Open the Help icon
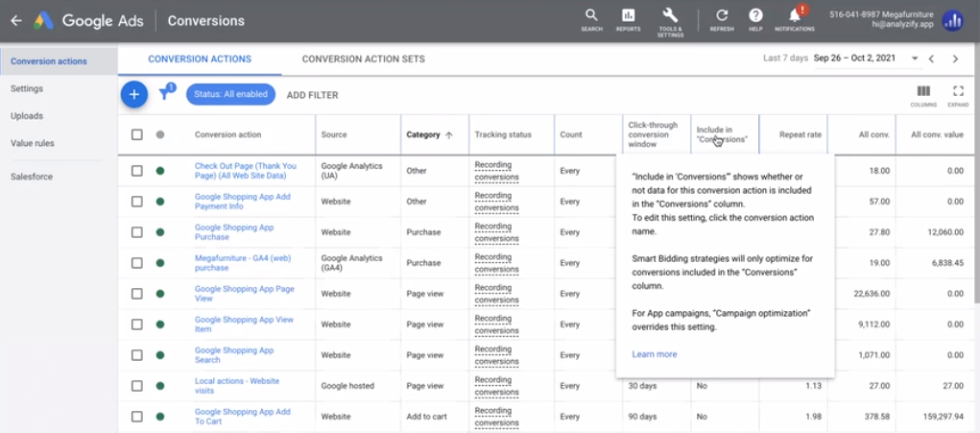 pos(755,15)
